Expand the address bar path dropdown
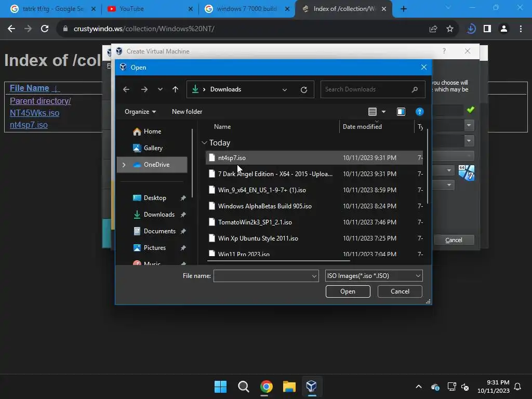Viewport: 532px width, 399px height. pyautogui.click(x=285, y=89)
